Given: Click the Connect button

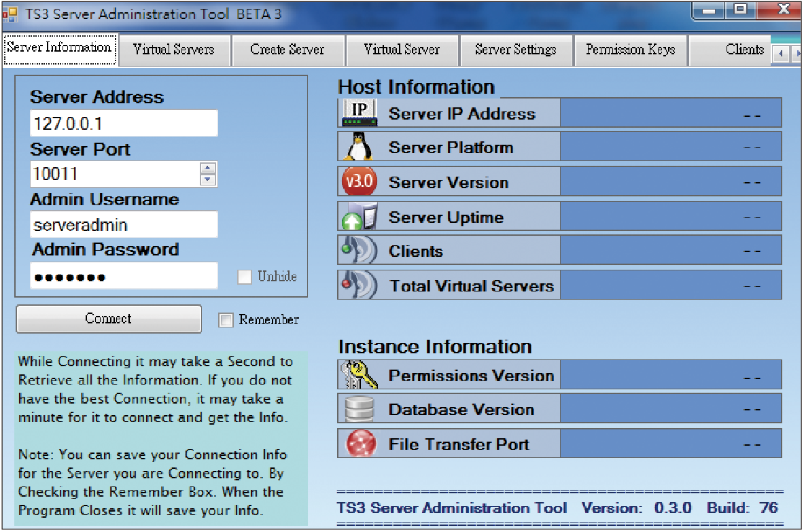Looking at the screenshot, I should (x=109, y=319).
